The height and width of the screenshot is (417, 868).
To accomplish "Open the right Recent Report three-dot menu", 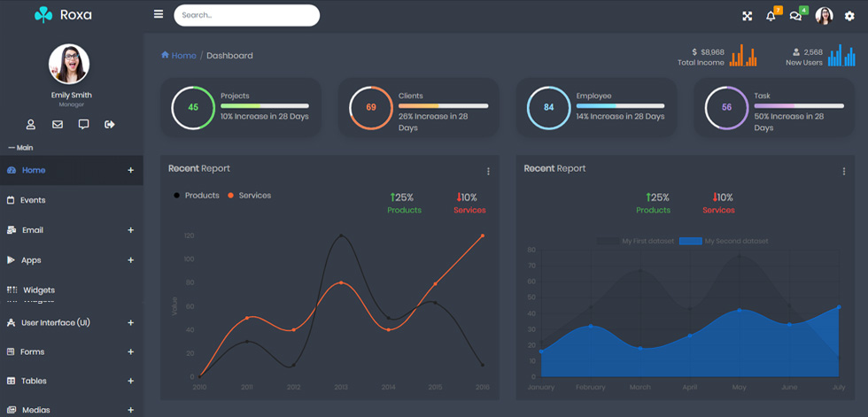I will point(843,172).
